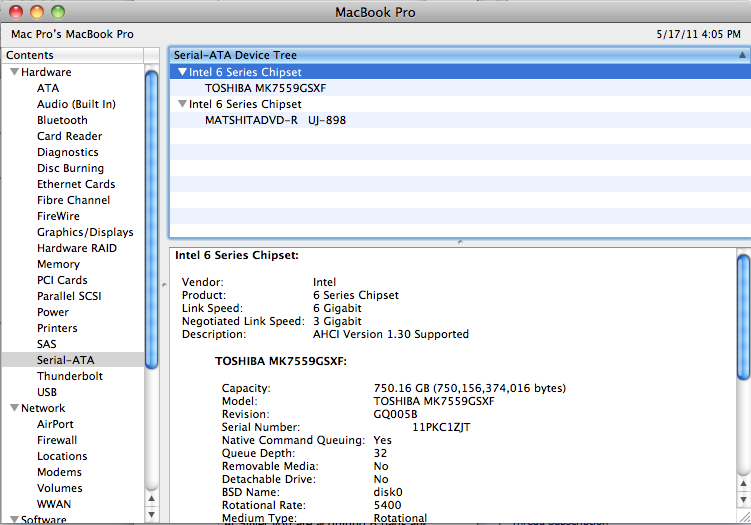The width and height of the screenshot is (751, 525).
Task: Click the green zoom window button
Action: pyautogui.click(x=58, y=12)
